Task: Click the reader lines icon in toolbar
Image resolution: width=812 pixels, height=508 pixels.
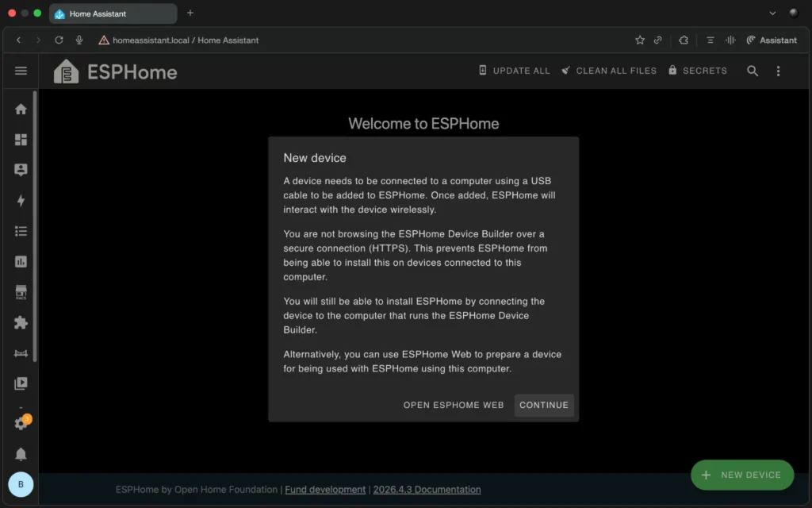Action: pos(710,40)
